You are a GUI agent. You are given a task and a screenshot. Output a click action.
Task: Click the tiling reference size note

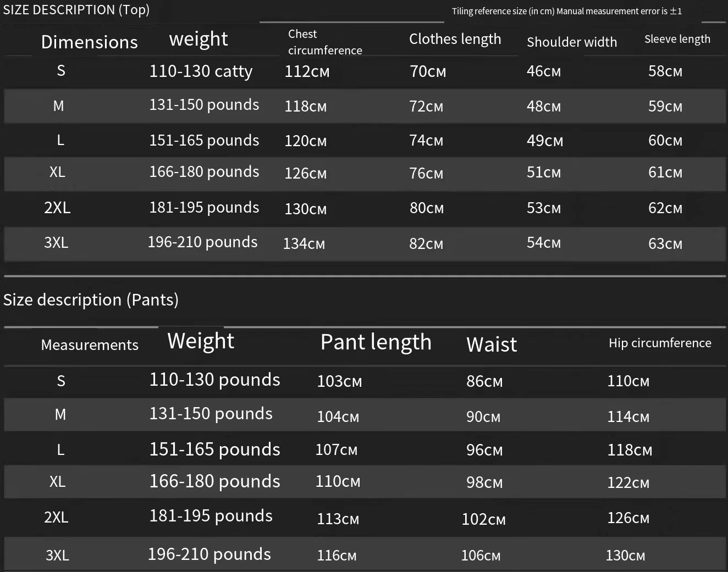click(x=566, y=11)
